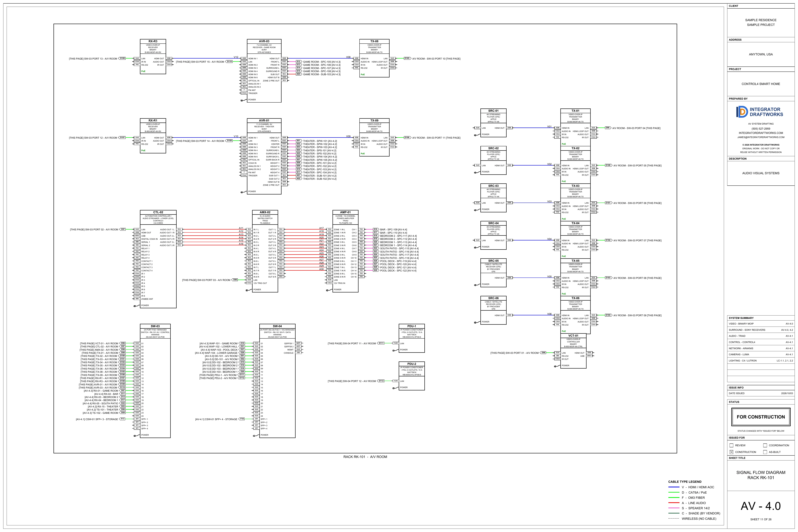Uncheck the CONSTRUCTION checkbox

(x=731, y=452)
